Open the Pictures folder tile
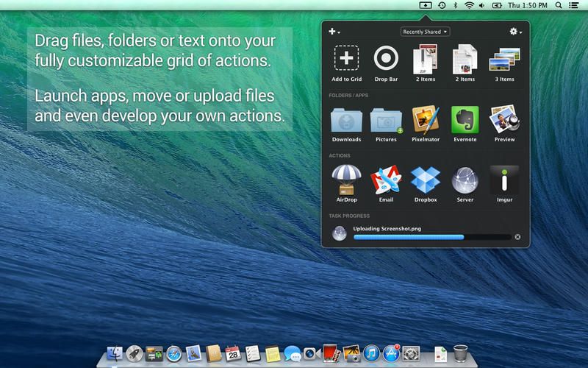The width and height of the screenshot is (588, 368). coord(386,119)
